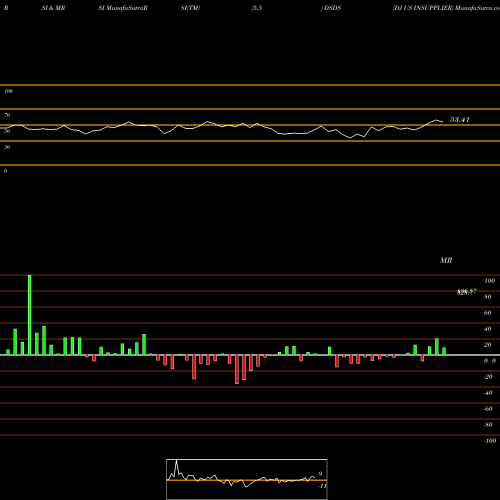This screenshot has height=500, width=500.
Task: Select the tallest green MR histogram bar
Action: coord(30,315)
